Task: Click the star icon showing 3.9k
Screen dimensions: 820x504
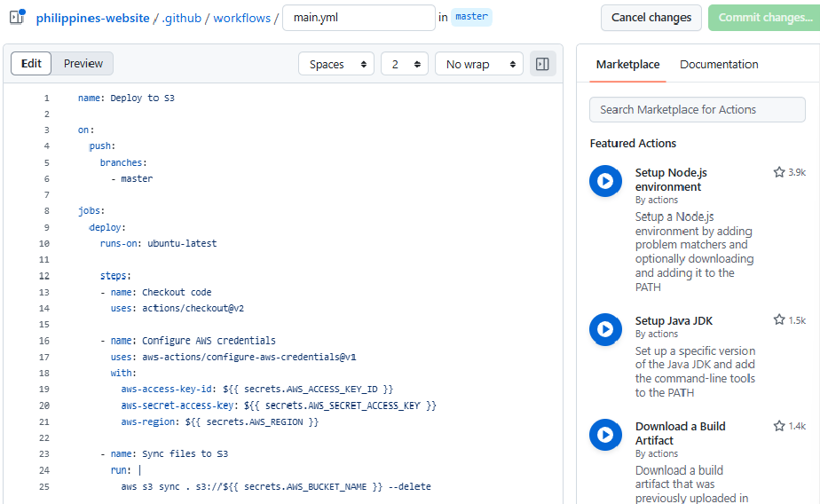Action: tap(779, 172)
